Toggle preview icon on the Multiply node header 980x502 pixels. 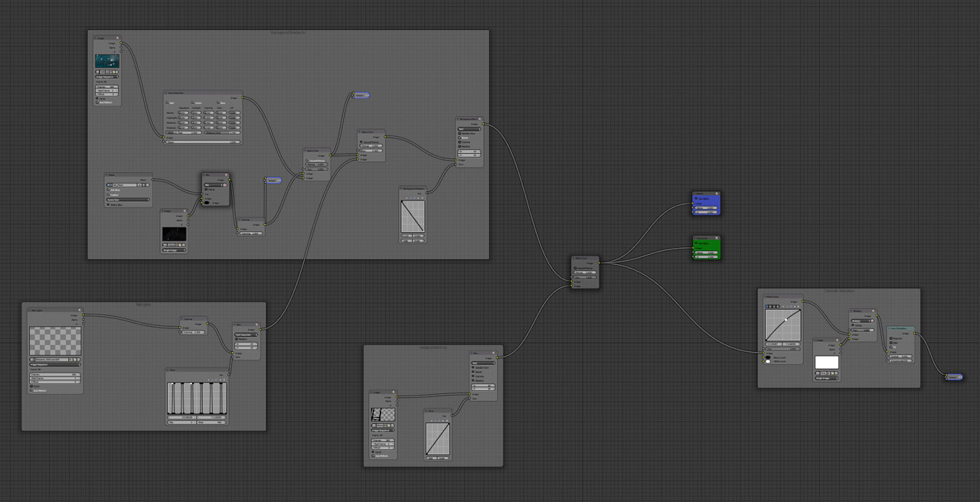pyautogui.click(x=874, y=311)
